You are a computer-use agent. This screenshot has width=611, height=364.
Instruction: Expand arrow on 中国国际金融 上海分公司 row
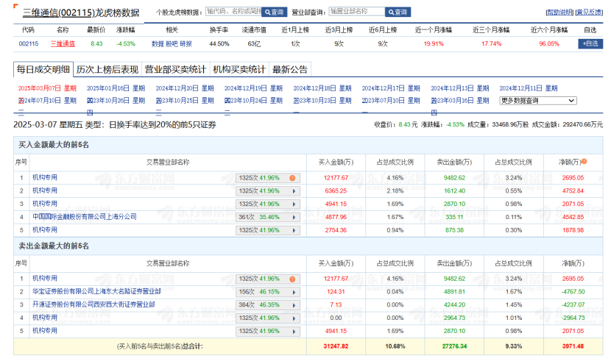[292, 217]
